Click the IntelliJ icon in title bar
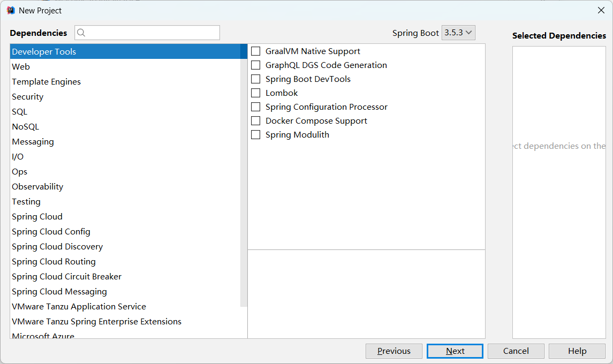The height and width of the screenshot is (364, 613). [11, 11]
